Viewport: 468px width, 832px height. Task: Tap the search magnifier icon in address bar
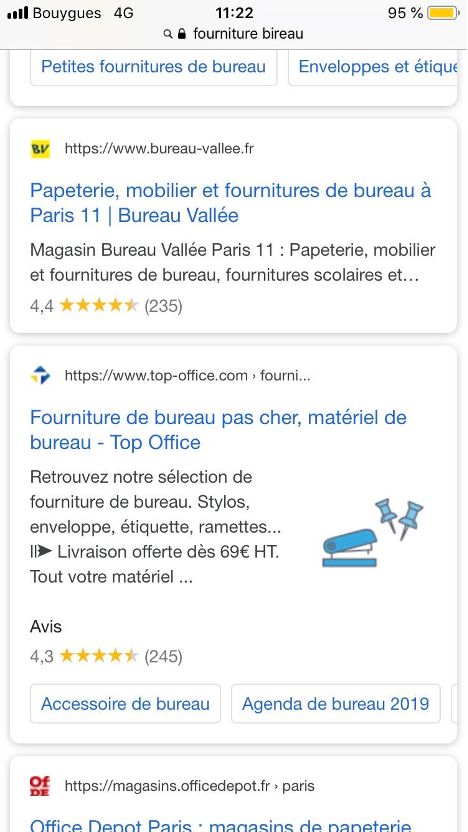coord(168,34)
